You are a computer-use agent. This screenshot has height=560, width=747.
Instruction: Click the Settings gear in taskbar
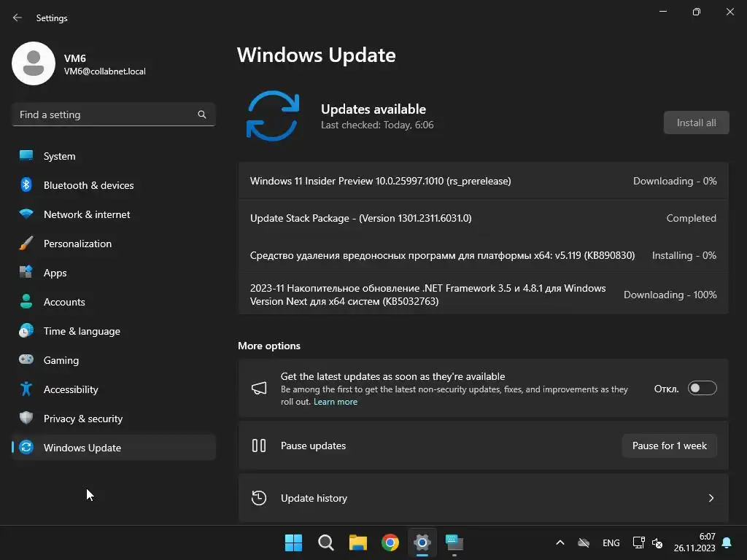[422, 542]
